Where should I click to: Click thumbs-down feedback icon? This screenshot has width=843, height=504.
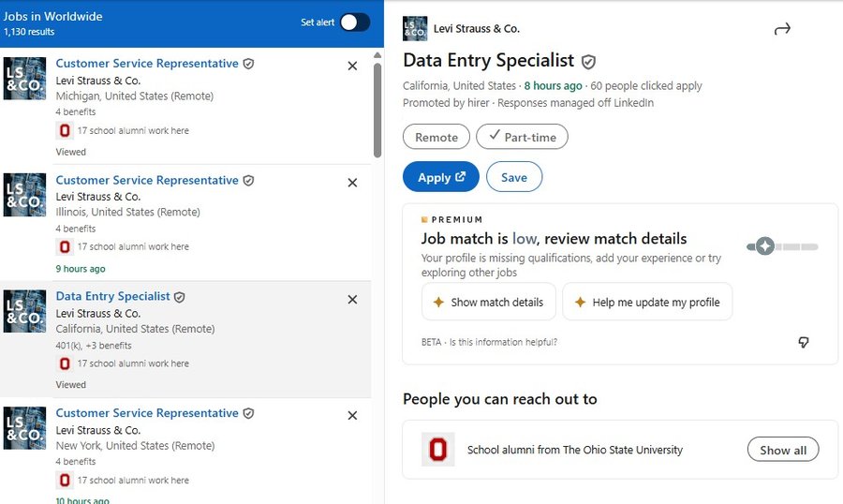[804, 342]
